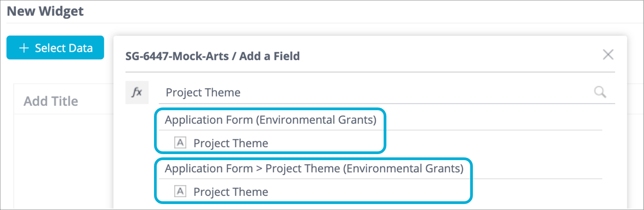Click text-type icon under Application Form (Environmental Grants)
Image resolution: width=644 pixels, height=210 pixels.
pyautogui.click(x=180, y=143)
